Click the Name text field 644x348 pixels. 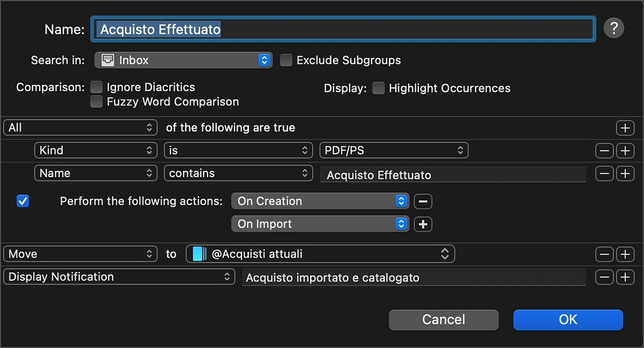(343, 30)
